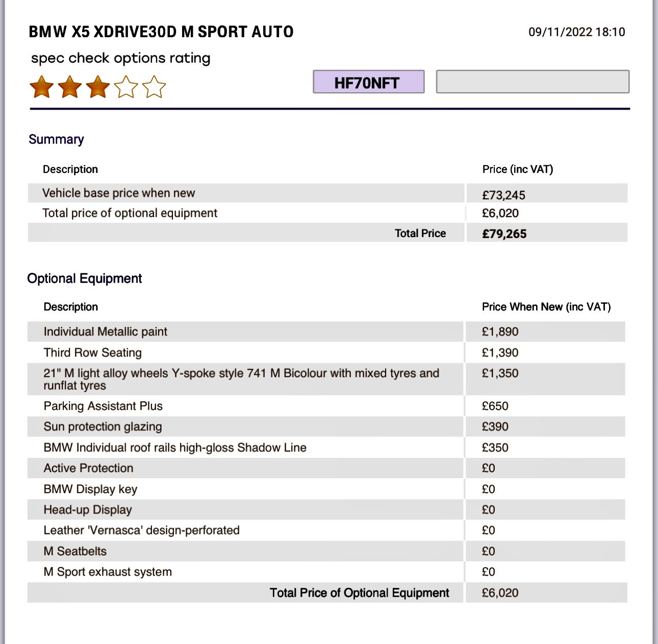
Task: Click the 21" M light alloy wheels description
Action: coord(241,379)
